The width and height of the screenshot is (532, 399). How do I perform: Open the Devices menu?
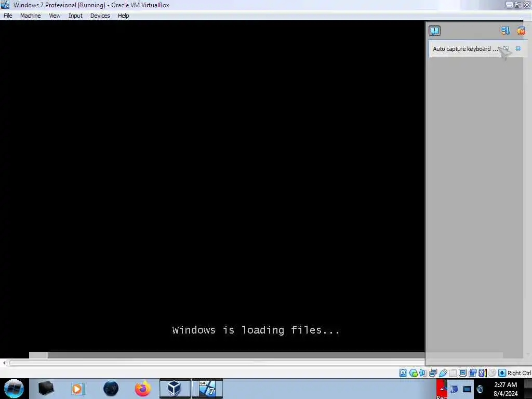(100, 16)
